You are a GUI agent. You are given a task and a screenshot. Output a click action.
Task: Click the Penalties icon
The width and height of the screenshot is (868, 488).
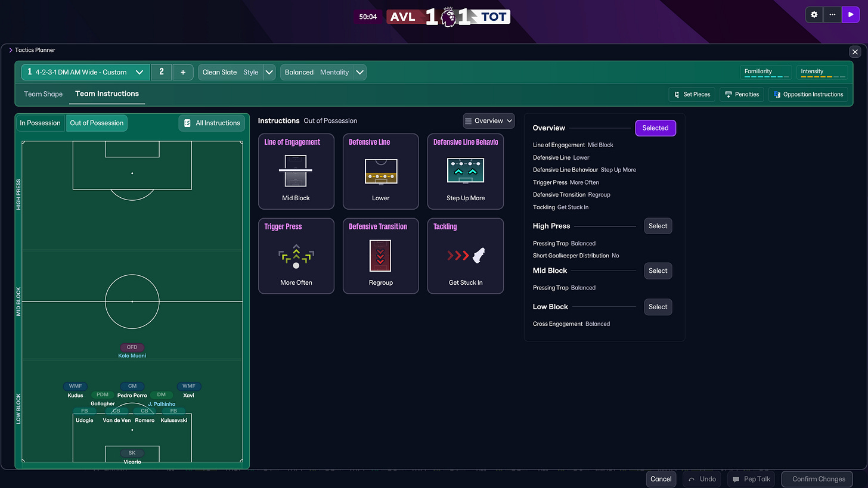tap(728, 94)
